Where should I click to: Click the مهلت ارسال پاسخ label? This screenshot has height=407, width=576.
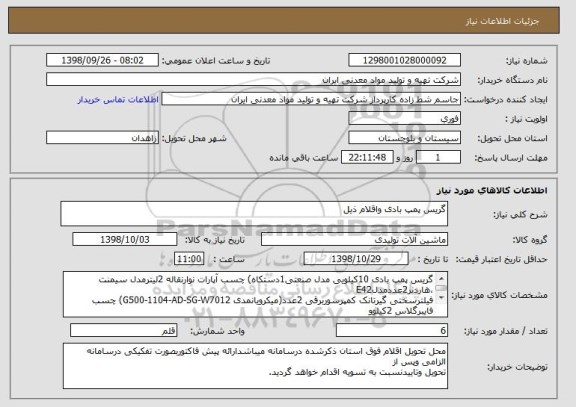(x=511, y=158)
